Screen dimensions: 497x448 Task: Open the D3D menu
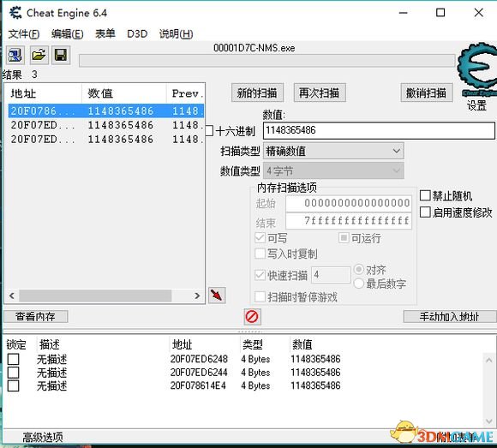click(137, 34)
